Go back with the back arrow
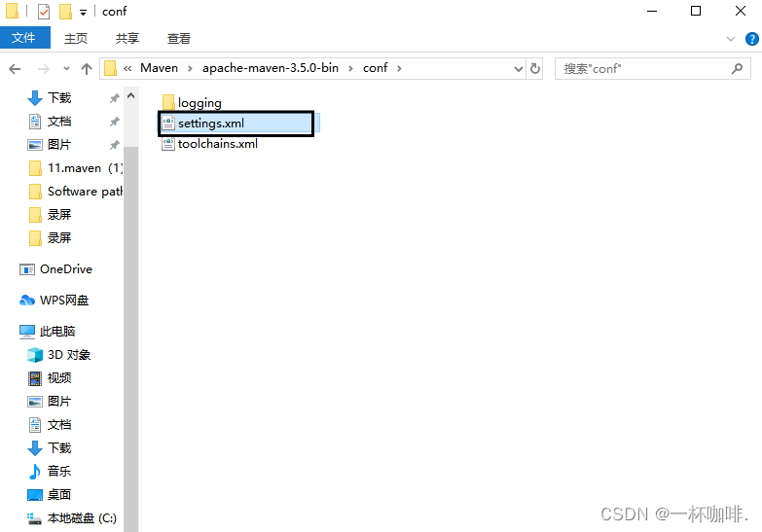Screen dimensions: 762x532 (15, 69)
